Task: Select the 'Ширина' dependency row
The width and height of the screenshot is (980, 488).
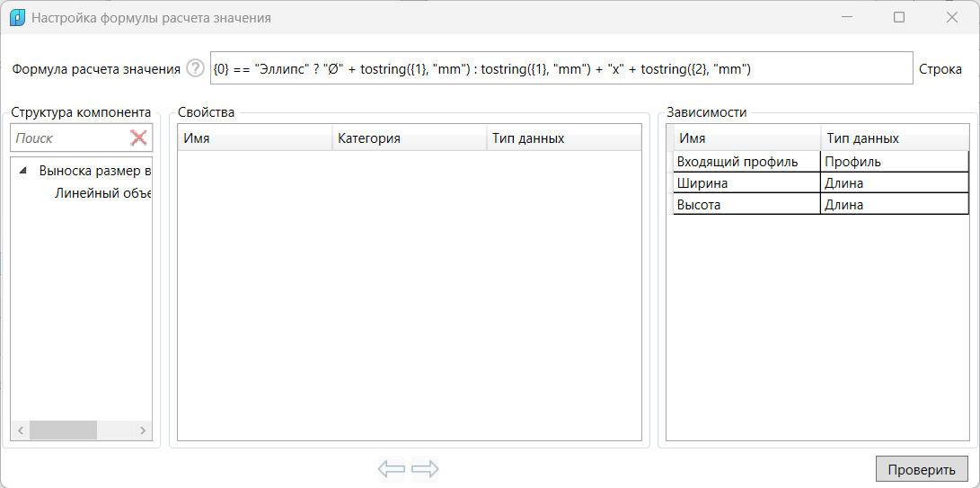Action: (x=746, y=183)
